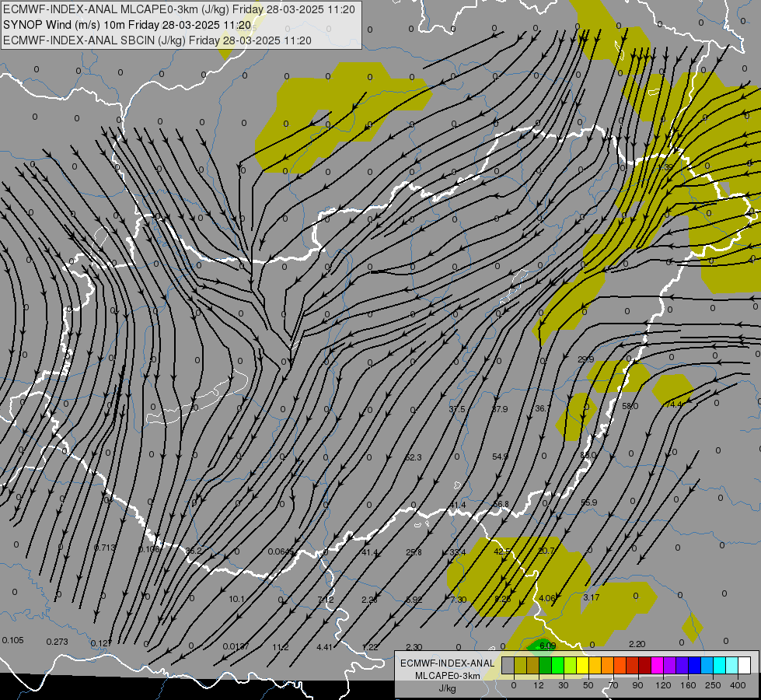
Task: Select the pure blue legend swatch
Action: (x=694, y=665)
